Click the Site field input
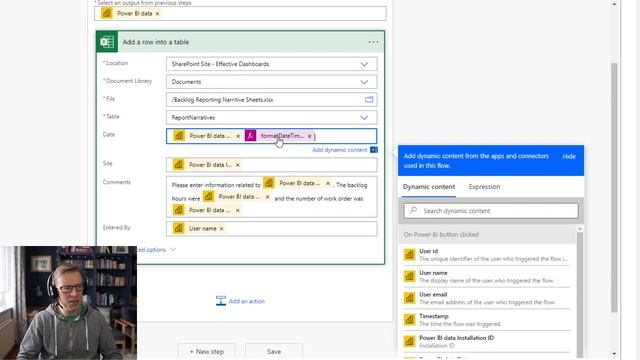This screenshot has height=360, width=640. [271, 165]
